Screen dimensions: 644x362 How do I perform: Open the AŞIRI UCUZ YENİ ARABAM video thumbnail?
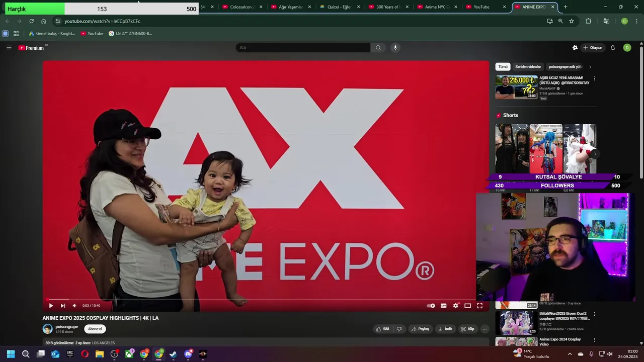516,87
